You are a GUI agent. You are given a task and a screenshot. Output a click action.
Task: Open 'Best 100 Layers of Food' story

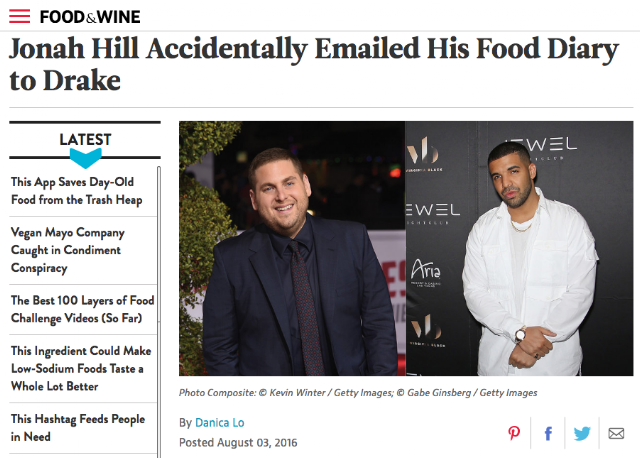pyautogui.click(x=82, y=309)
